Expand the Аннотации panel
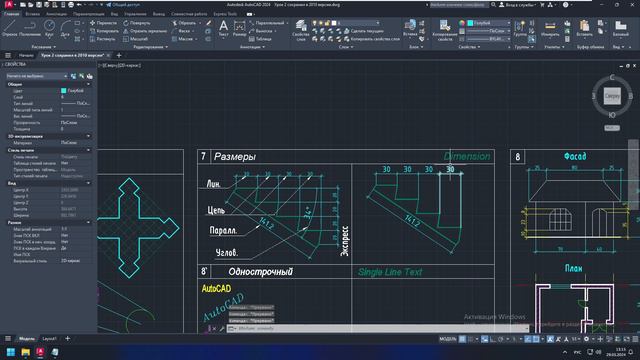The width and height of the screenshot is (640, 360). pos(252,47)
